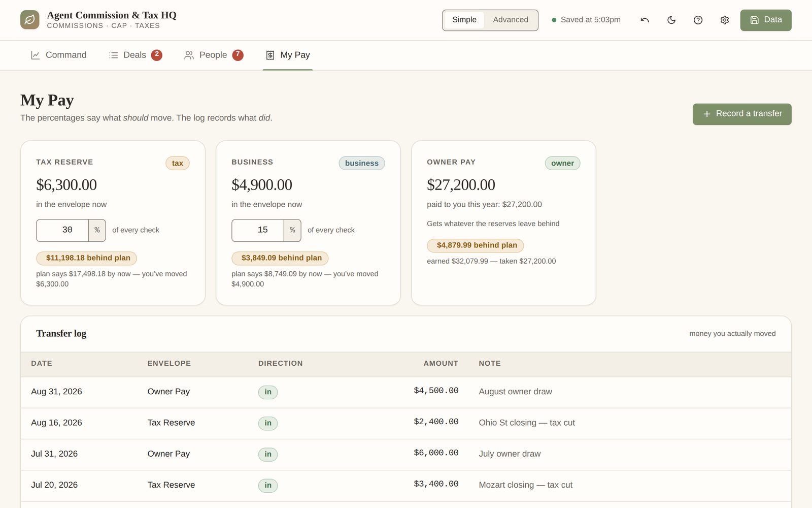Click the AMOUNT column header
Image resolution: width=812 pixels, height=508 pixels.
(x=441, y=364)
